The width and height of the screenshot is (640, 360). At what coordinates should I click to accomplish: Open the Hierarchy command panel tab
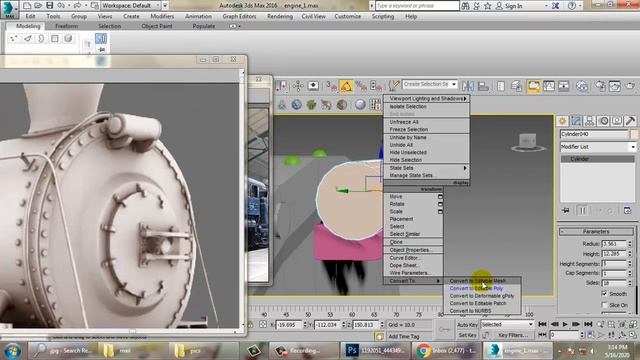pos(589,121)
